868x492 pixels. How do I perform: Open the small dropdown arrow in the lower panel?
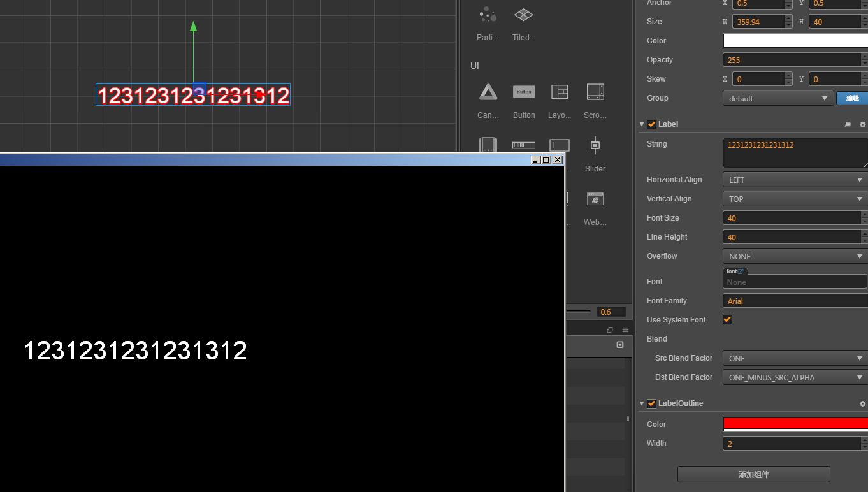click(620, 345)
